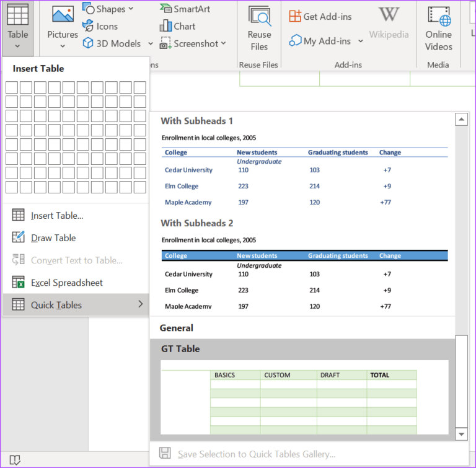The width and height of the screenshot is (476, 468).
Task: Click the Quick Tables grid icon
Action: tap(18, 304)
